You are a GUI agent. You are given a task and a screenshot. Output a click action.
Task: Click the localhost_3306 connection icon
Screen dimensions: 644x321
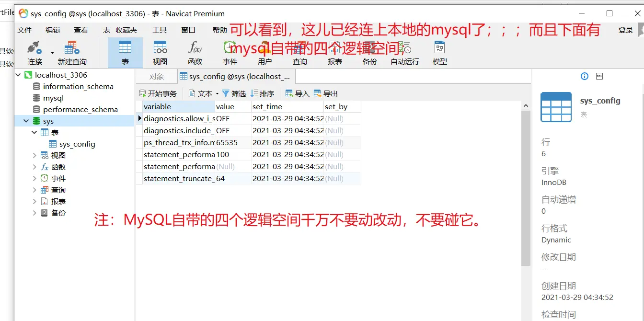pos(28,75)
